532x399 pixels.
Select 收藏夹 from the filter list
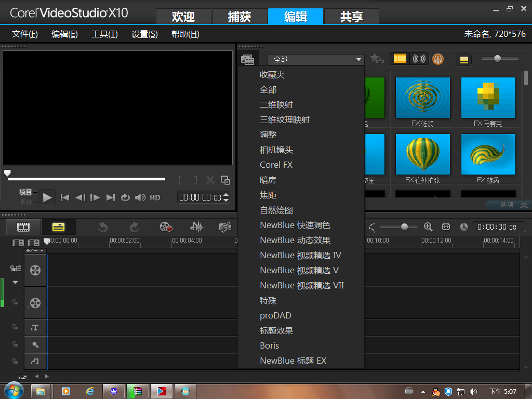pos(301,75)
